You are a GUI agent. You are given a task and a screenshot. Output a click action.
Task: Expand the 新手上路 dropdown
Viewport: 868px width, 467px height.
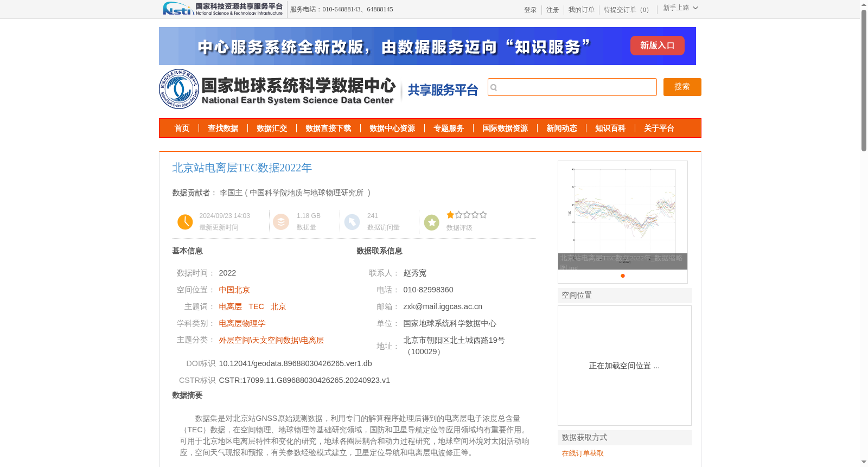[680, 8]
